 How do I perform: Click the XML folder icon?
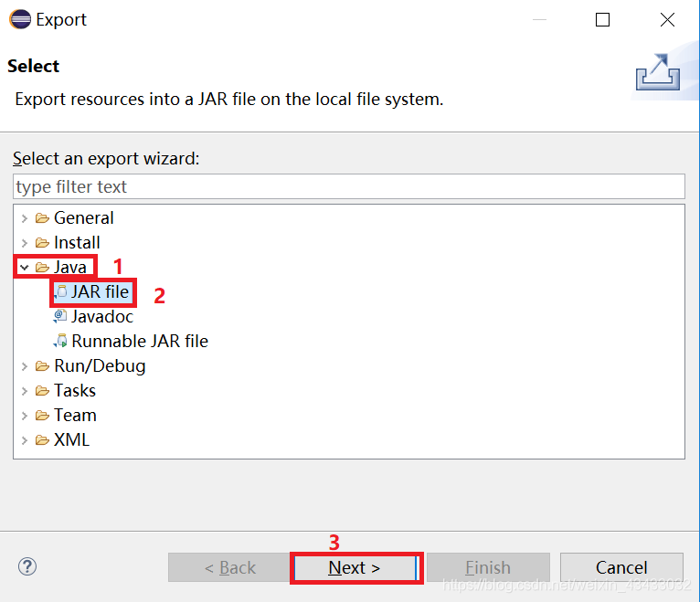click(x=42, y=440)
